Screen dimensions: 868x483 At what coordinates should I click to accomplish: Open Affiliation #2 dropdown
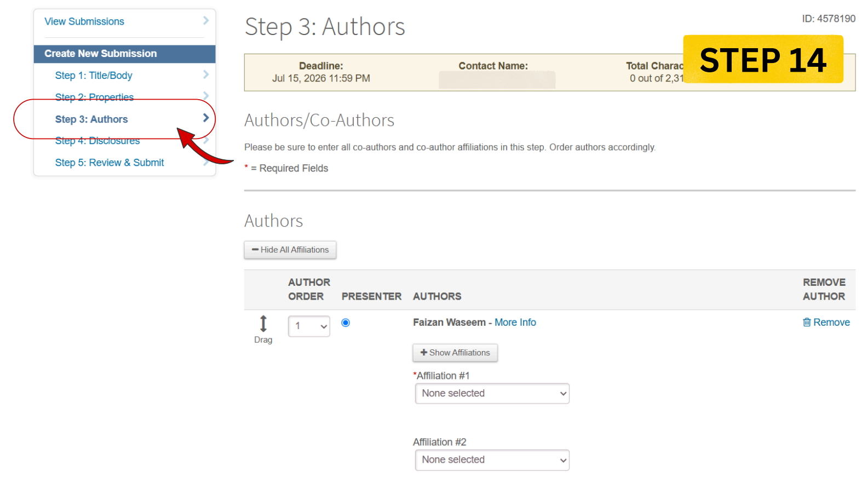[492, 460]
